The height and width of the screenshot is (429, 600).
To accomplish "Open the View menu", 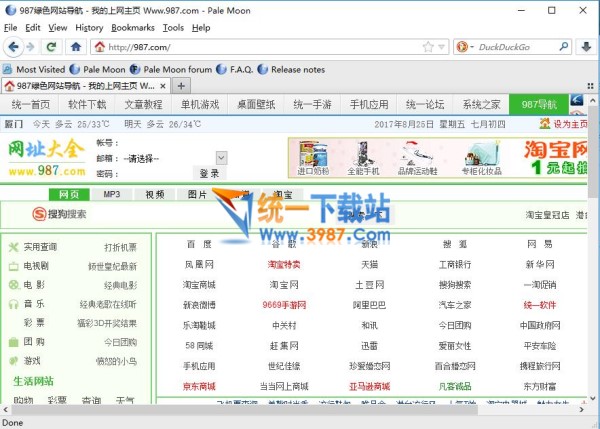I will tap(58, 28).
